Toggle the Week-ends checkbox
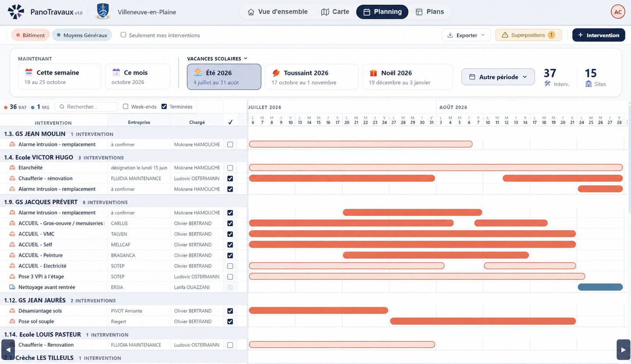631x364 pixels. tap(126, 106)
